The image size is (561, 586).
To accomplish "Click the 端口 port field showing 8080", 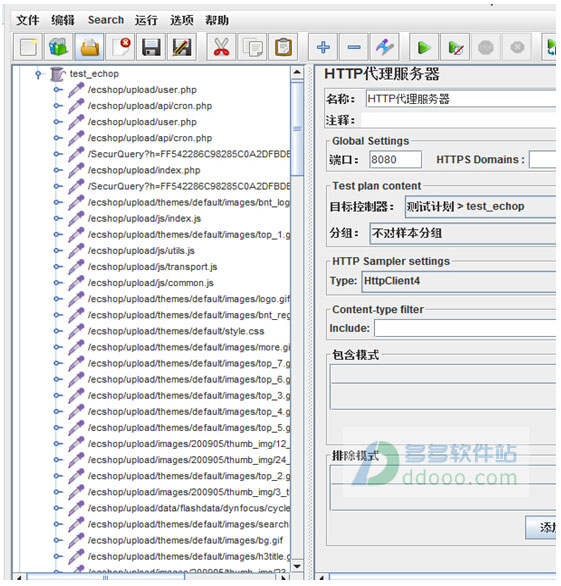I will [x=395, y=160].
